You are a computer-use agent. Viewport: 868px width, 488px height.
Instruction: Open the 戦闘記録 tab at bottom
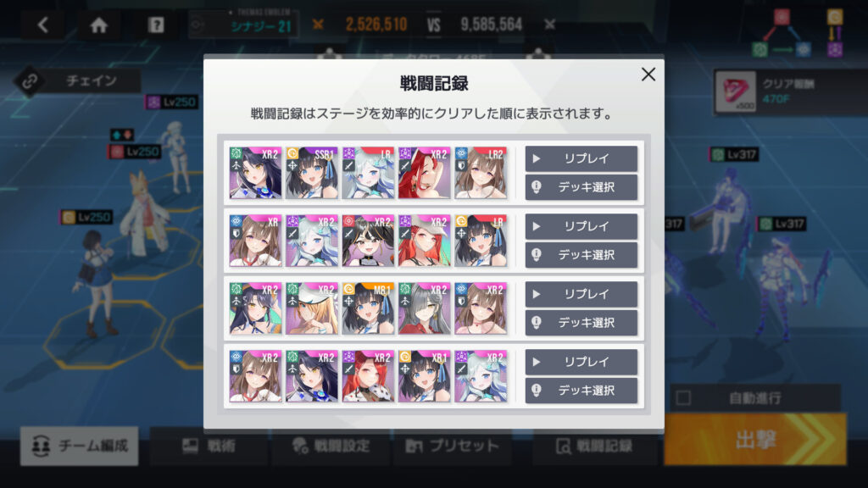click(x=594, y=446)
